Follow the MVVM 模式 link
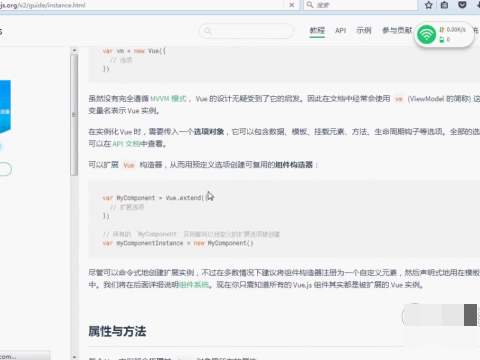 [x=168, y=99]
